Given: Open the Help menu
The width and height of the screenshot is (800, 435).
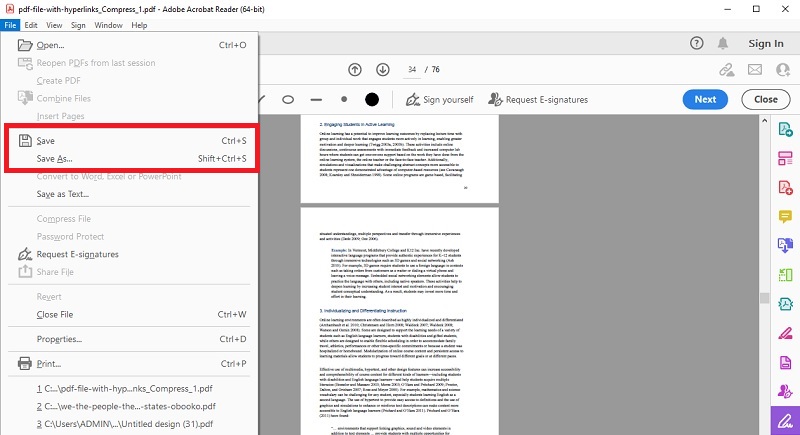Looking at the screenshot, I should pyautogui.click(x=139, y=25).
